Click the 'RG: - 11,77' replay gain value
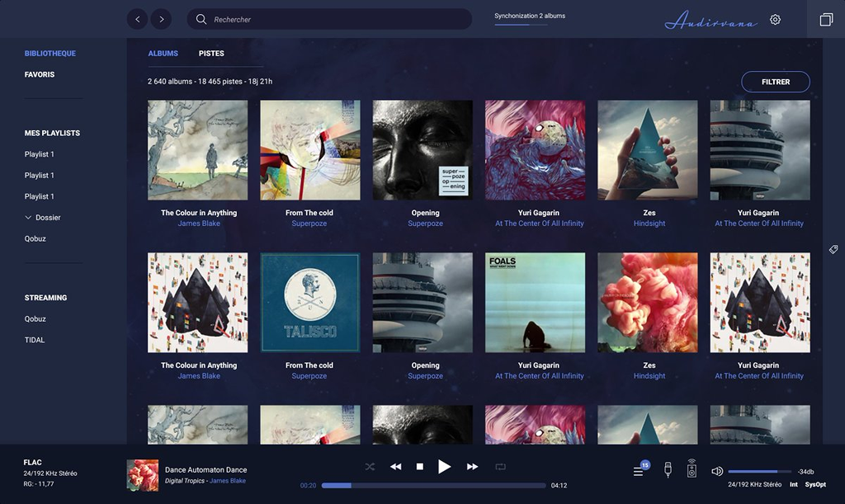The image size is (845, 504). 38,483
